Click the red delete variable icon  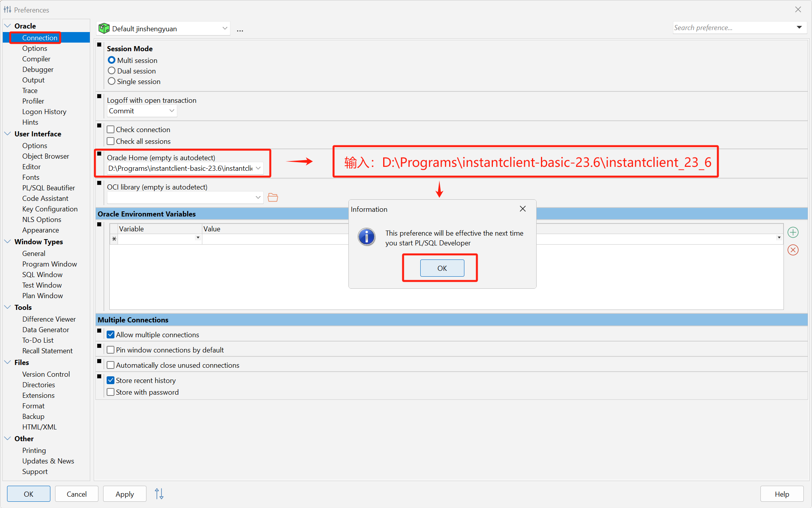(x=792, y=250)
